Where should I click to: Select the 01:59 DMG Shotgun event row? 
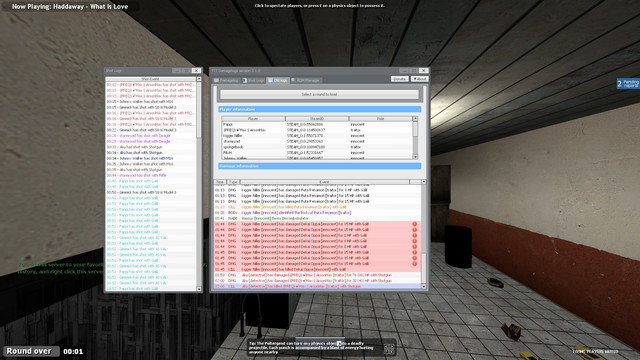pos(318,275)
